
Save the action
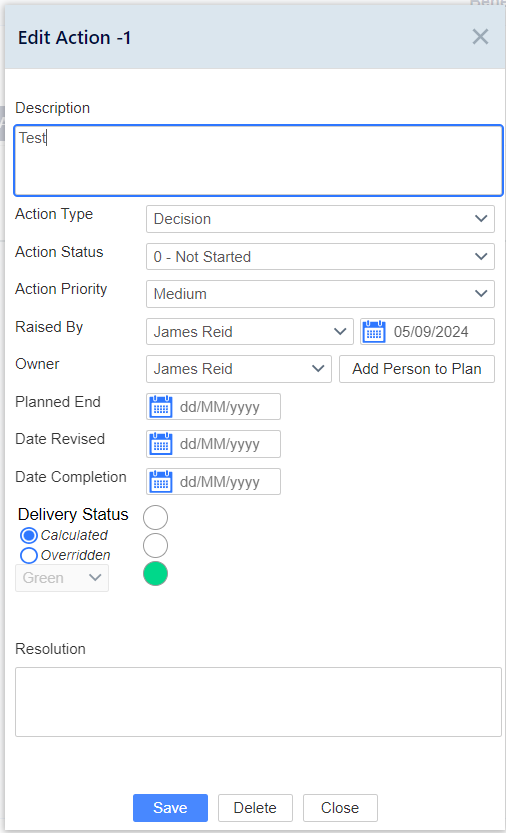(170, 808)
